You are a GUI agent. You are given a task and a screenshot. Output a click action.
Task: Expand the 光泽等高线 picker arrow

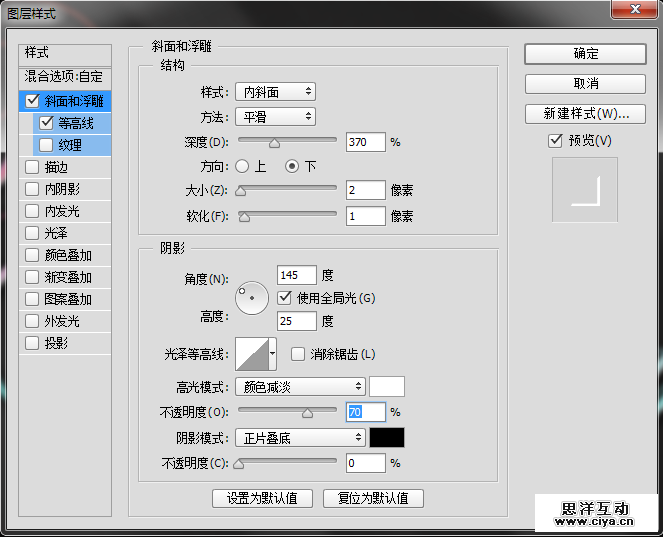[273, 354]
